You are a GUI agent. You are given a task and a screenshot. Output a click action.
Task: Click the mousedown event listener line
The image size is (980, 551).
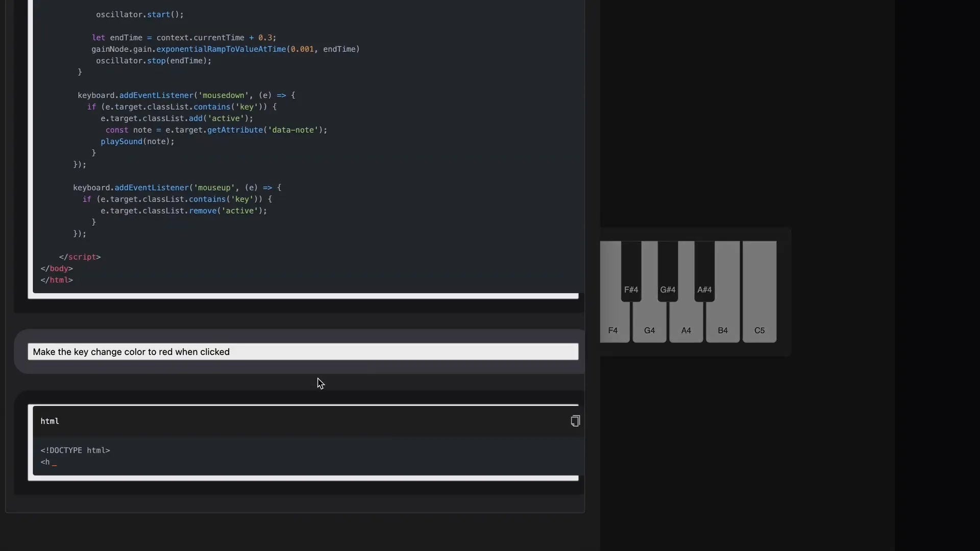186,95
